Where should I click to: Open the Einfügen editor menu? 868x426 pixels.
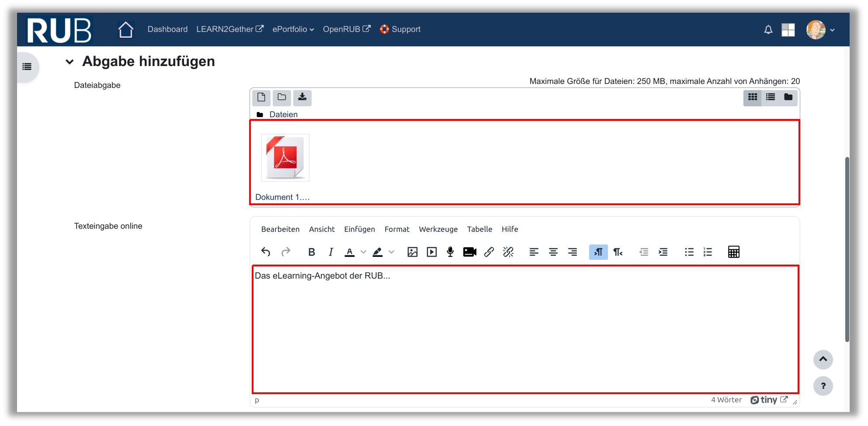[x=359, y=229]
